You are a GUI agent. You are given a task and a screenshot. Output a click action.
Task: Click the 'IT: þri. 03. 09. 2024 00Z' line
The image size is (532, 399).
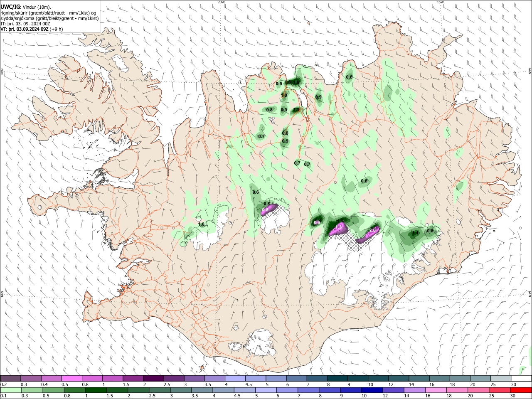(25, 24)
